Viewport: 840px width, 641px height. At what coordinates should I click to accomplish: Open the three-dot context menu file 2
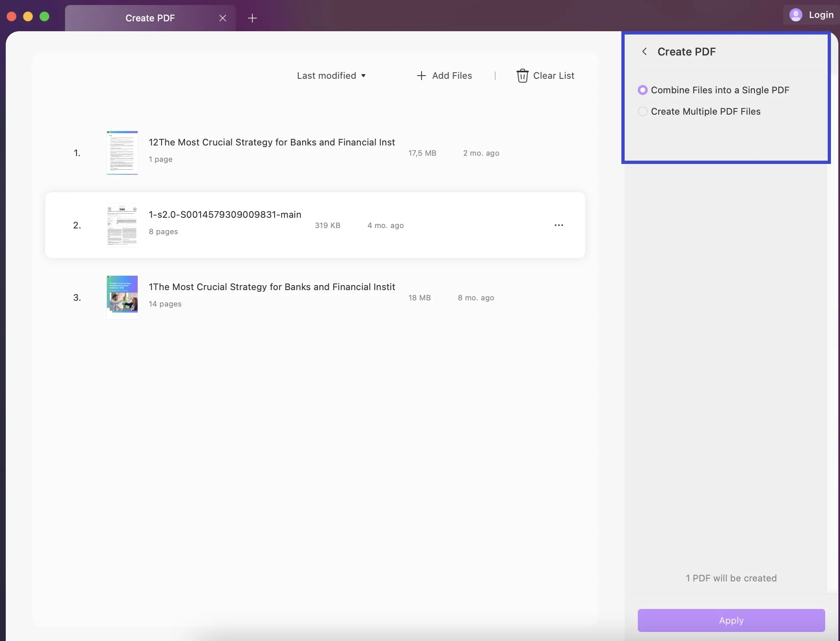pyautogui.click(x=558, y=224)
